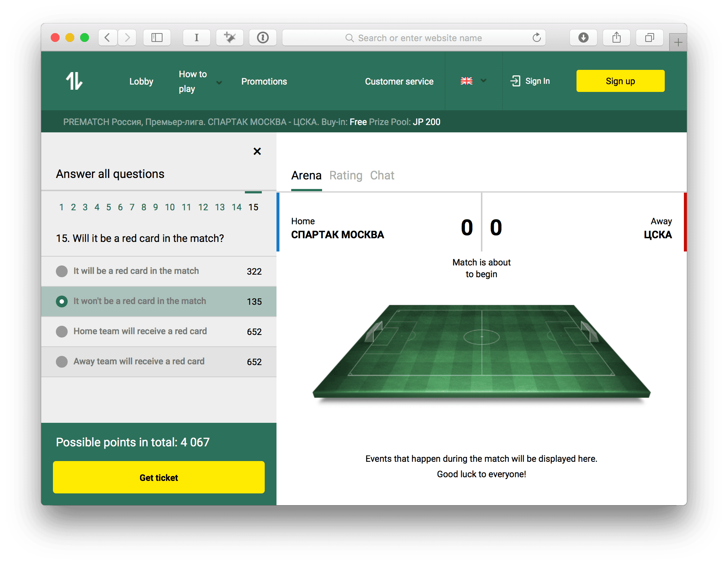Switch to the Arena tab
Image resolution: width=728 pixels, height=564 pixels.
tap(306, 175)
